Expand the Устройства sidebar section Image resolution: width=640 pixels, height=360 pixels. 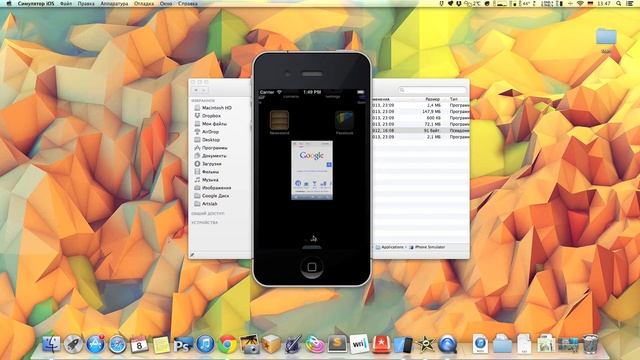pos(205,223)
